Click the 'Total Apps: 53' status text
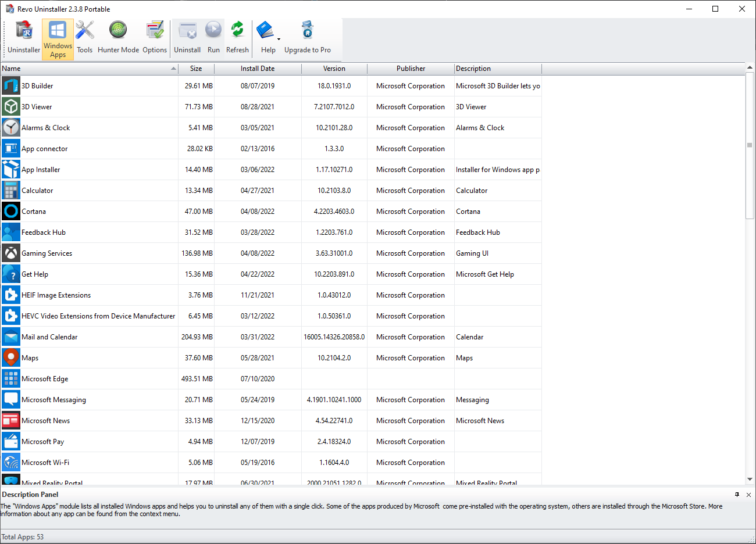Image resolution: width=756 pixels, height=544 pixels. click(22, 537)
